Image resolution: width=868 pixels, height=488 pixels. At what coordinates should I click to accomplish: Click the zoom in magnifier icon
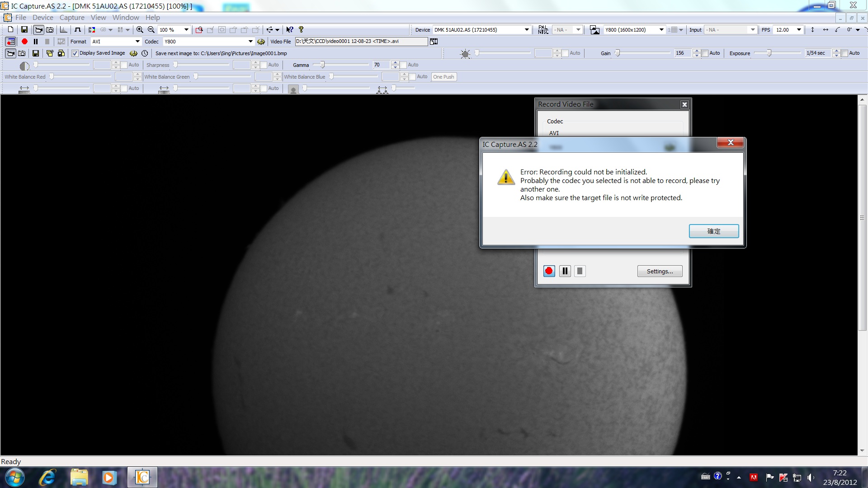click(x=140, y=30)
